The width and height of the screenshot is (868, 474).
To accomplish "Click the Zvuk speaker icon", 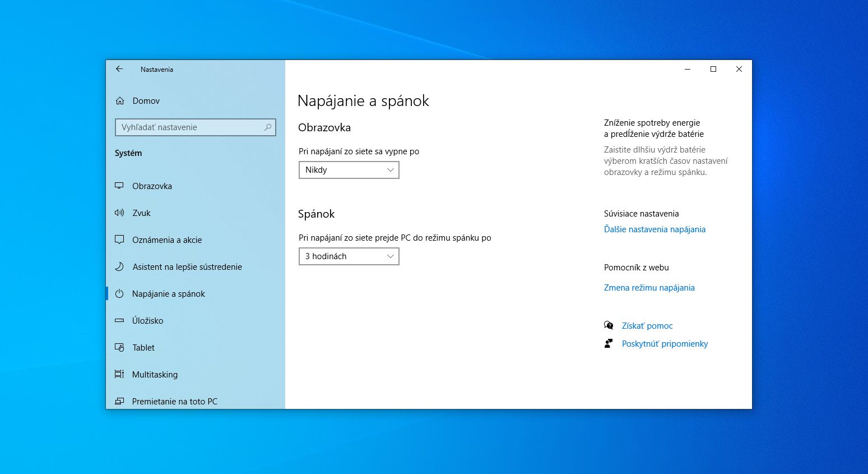I will click(x=119, y=213).
